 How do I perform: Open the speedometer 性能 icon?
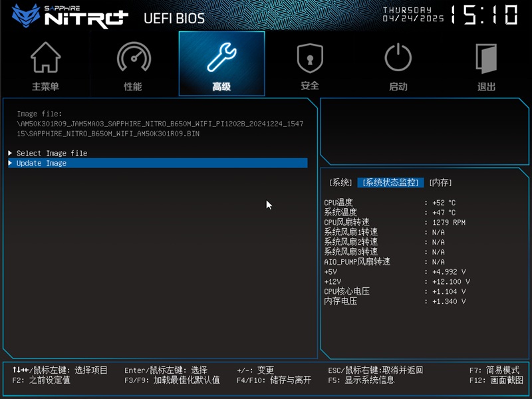(x=133, y=59)
